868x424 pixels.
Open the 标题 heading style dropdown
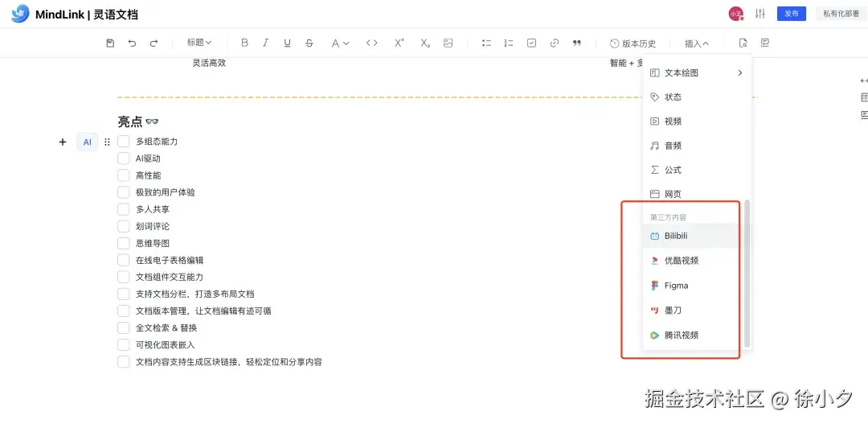click(x=199, y=43)
